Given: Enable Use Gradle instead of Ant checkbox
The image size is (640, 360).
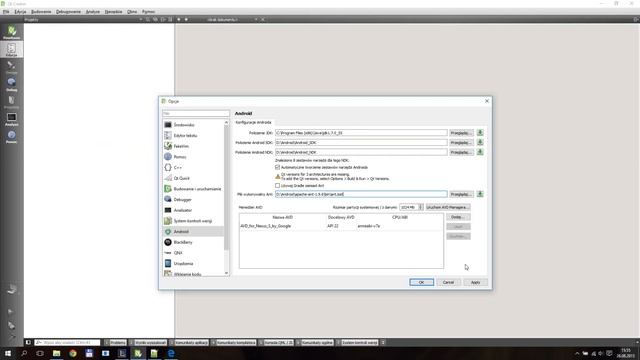Looking at the screenshot, I should click(x=278, y=186).
